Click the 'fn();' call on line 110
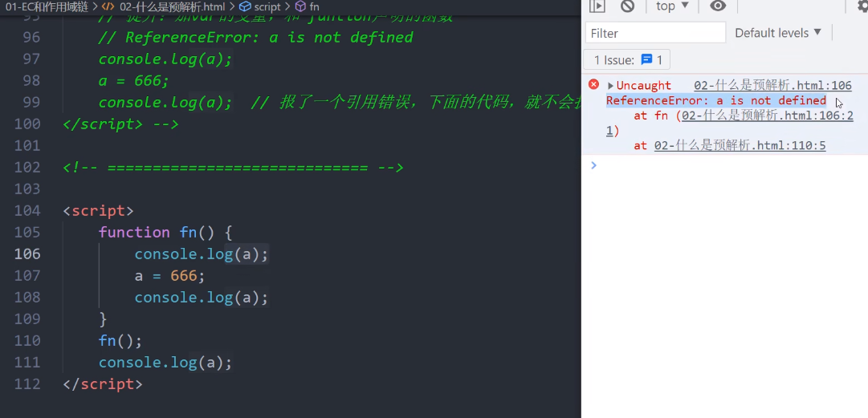The height and width of the screenshot is (418, 868). click(x=120, y=341)
